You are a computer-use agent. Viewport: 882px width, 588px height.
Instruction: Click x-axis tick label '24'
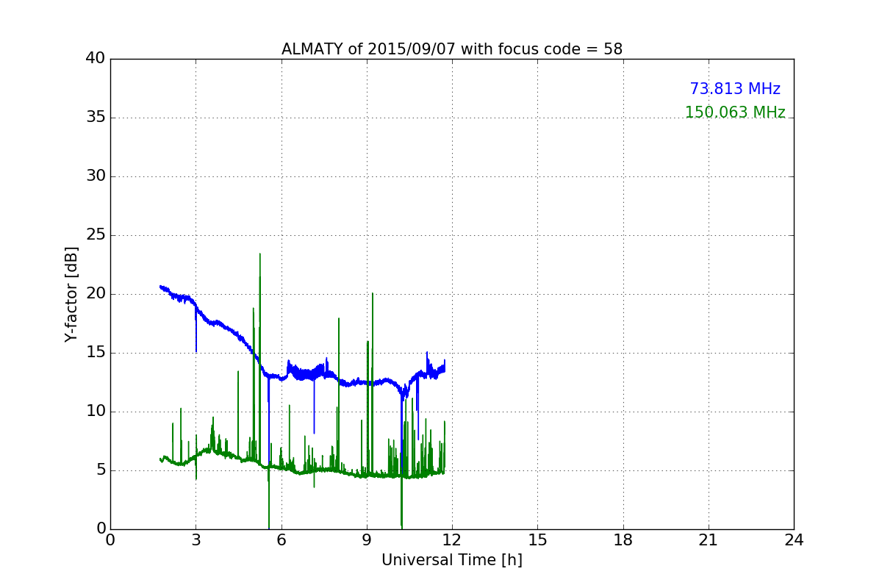(794, 540)
